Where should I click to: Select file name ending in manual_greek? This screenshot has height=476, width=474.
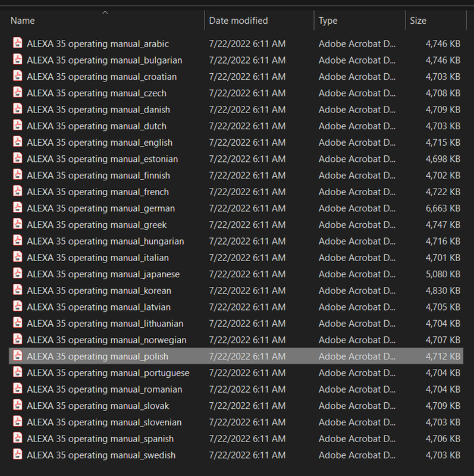[97, 225]
